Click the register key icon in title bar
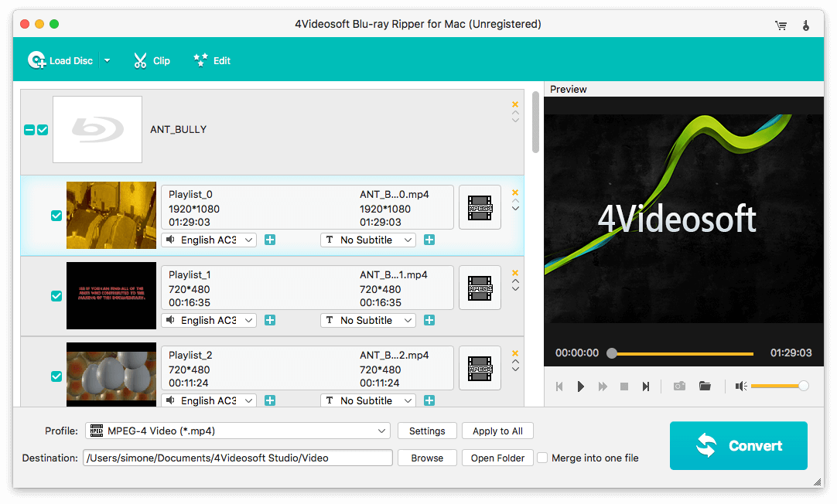Image resolution: width=837 pixels, height=504 pixels. [x=805, y=25]
